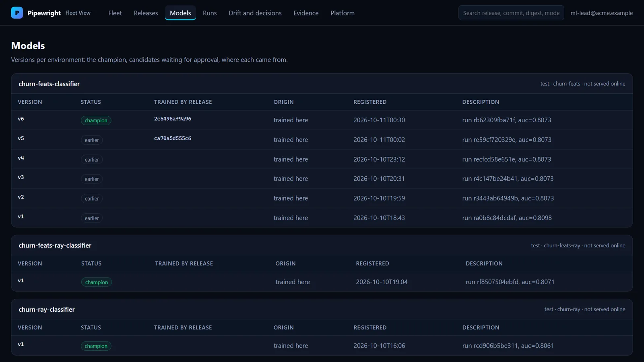Click description run rf8507504ebfd, auc=0.8071
The image size is (644, 362).
pyautogui.click(x=510, y=282)
